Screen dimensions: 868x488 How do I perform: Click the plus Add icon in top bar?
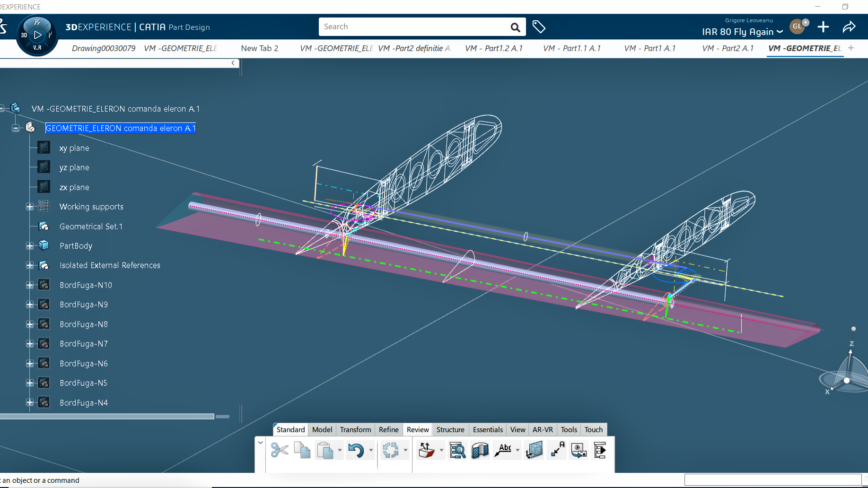pos(824,27)
